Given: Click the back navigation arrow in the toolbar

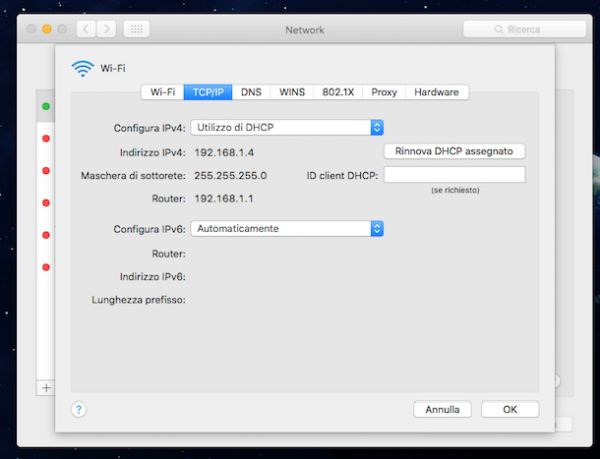Looking at the screenshot, I should [x=85, y=30].
